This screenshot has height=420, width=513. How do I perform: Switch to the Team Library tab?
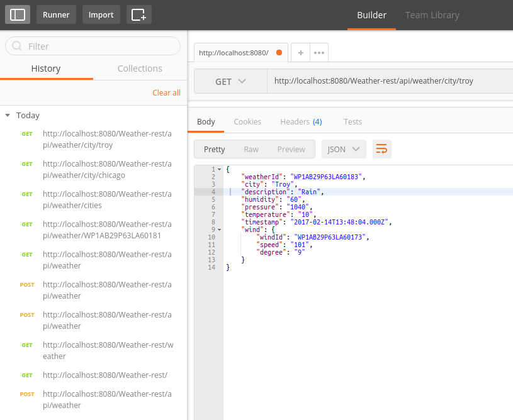[432, 15]
